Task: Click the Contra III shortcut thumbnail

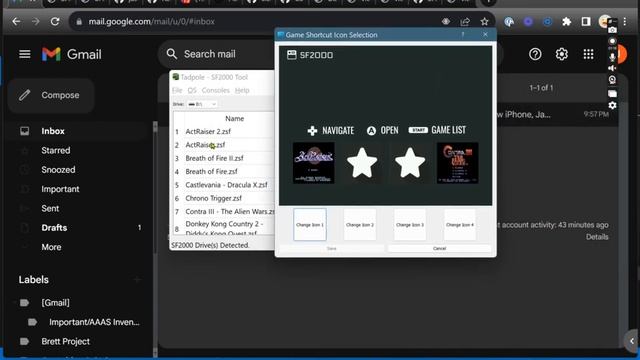Action: 457,163
